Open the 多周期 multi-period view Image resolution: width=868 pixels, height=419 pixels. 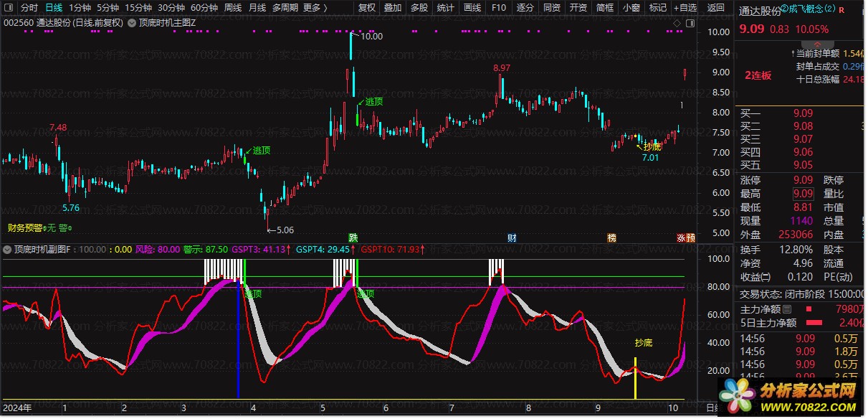pos(285,8)
